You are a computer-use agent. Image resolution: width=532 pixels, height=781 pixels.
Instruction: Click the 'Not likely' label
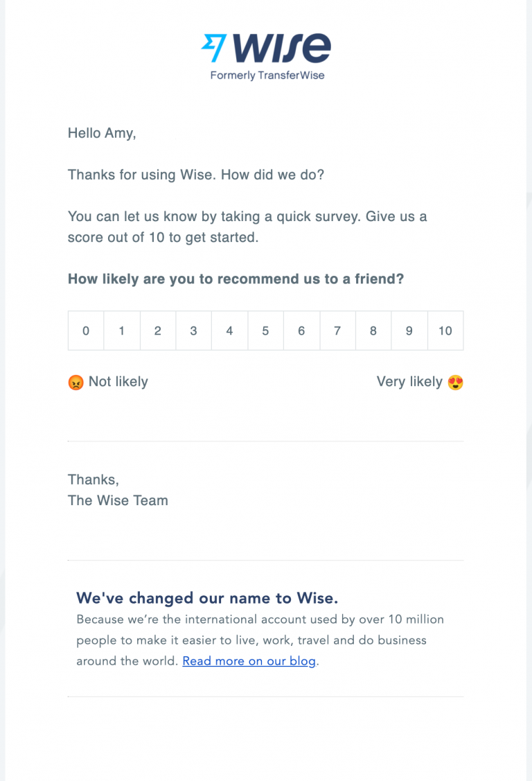coord(118,381)
